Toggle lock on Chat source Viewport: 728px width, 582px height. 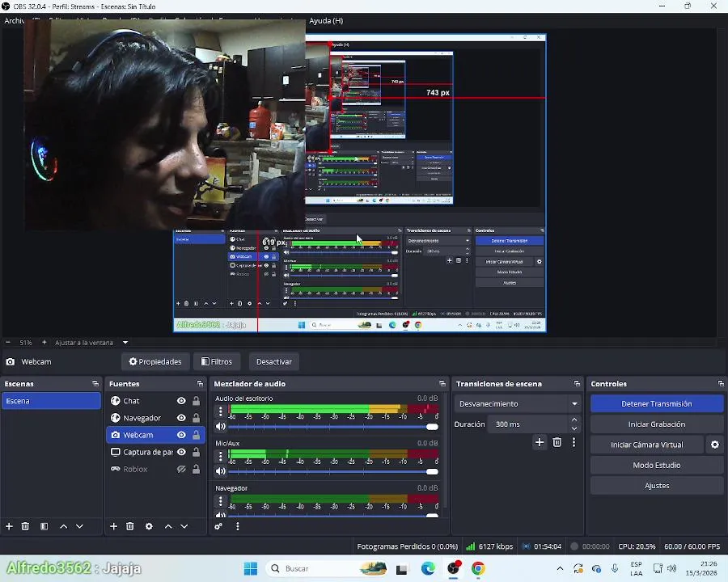[197, 401]
